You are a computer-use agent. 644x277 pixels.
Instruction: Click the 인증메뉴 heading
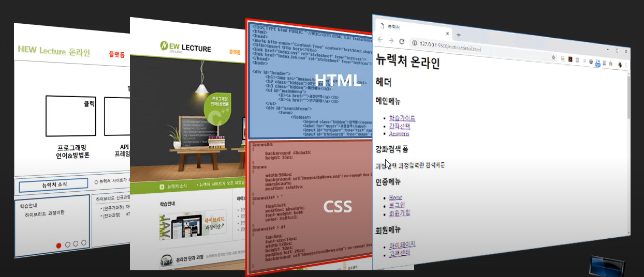pos(388,181)
